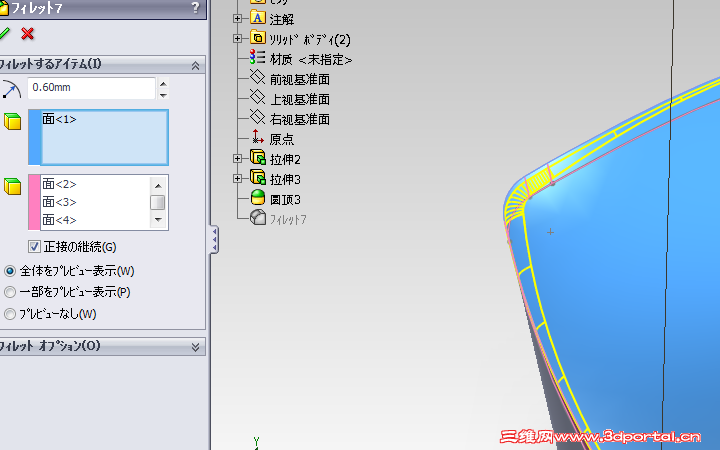
Task: Click the 拉伸2 extrude feature icon
Action: 258,158
